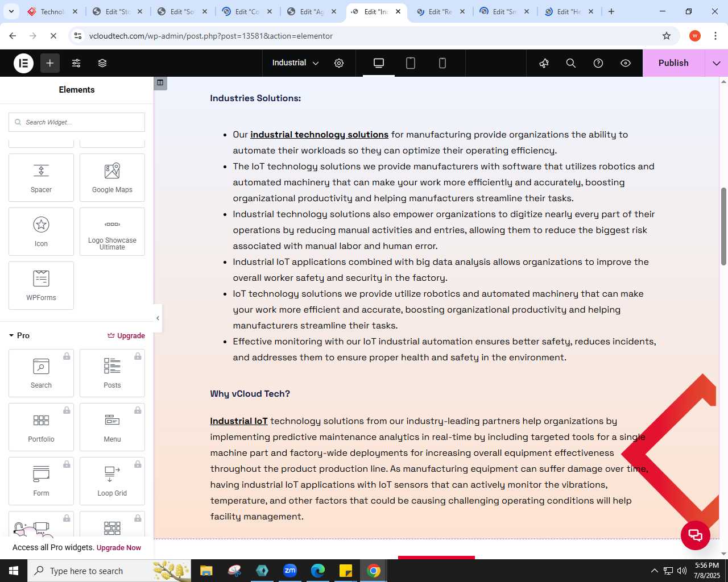728x582 pixels.
Task: Collapse the Elements panel arrow
Action: click(x=158, y=318)
